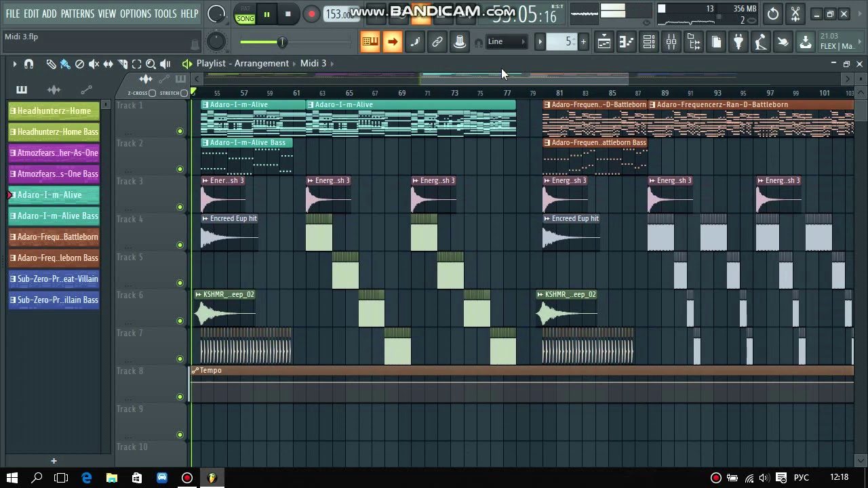Open the OPTIONS menu
This screenshot has height=488, width=868.
pos(135,14)
